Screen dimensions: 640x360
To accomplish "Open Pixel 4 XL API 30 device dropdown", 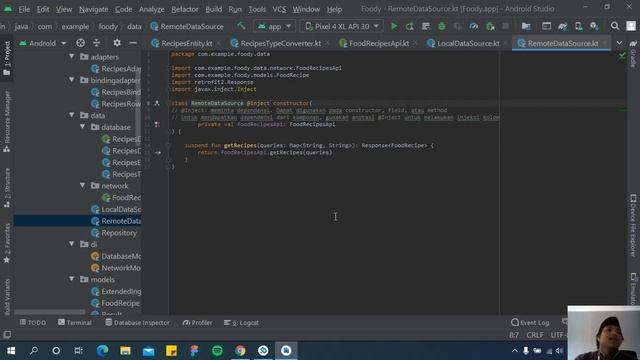I will (x=342, y=26).
